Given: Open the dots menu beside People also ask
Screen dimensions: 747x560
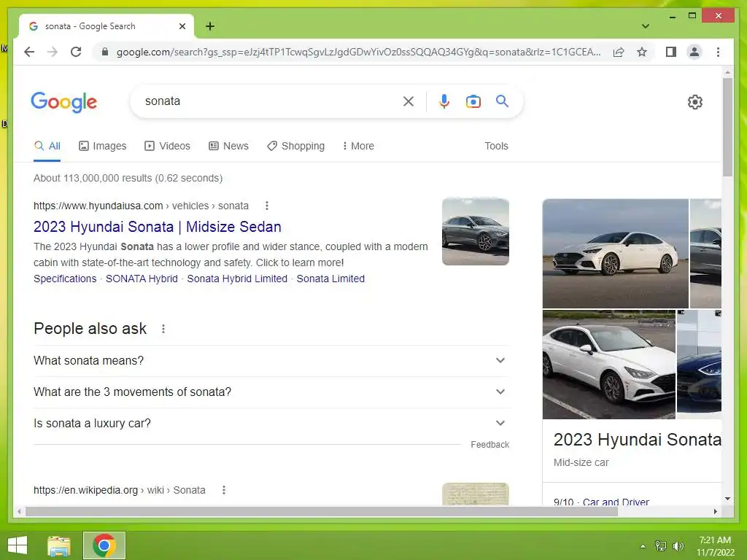Looking at the screenshot, I should (x=163, y=329).
